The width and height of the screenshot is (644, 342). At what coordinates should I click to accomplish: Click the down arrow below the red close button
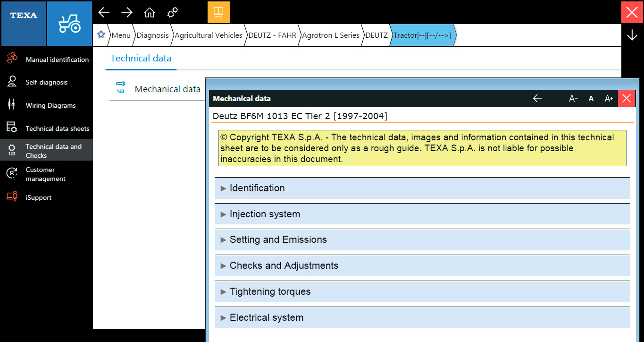[x=632, y=35]
